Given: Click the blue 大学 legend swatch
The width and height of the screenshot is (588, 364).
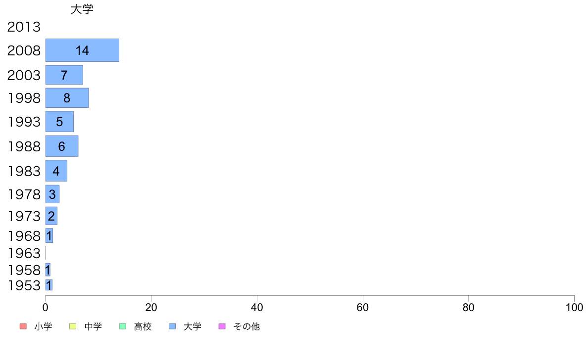Looking at the screenshot, I should pyautogui.click(x=173, y=326).
